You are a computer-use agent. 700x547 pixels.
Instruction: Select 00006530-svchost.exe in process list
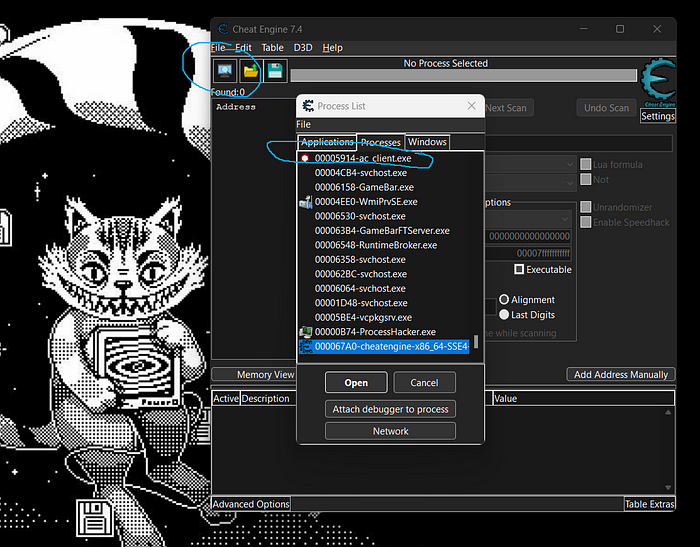[385, 216]
